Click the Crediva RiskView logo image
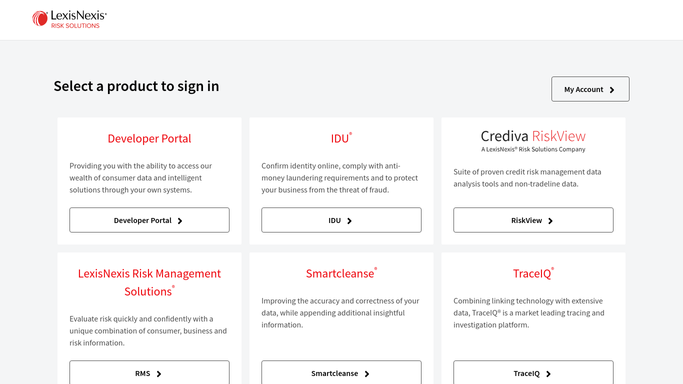 (x=533, y=141)
